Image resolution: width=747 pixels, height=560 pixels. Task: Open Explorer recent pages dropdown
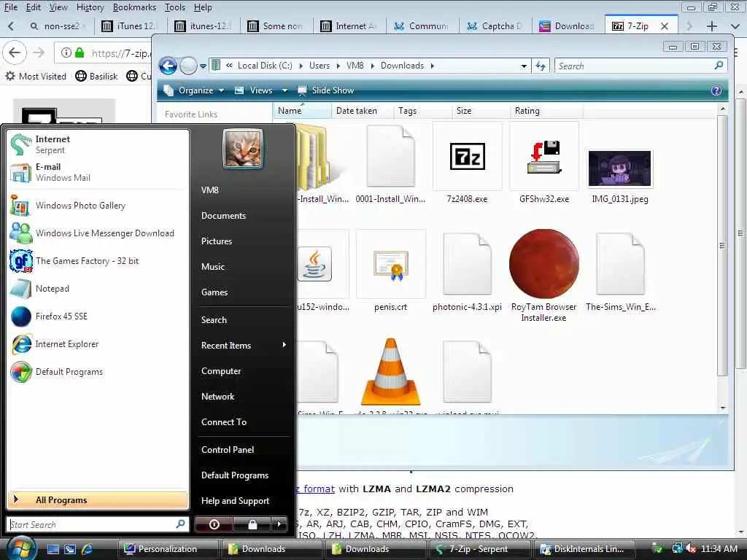click(203, 66)
